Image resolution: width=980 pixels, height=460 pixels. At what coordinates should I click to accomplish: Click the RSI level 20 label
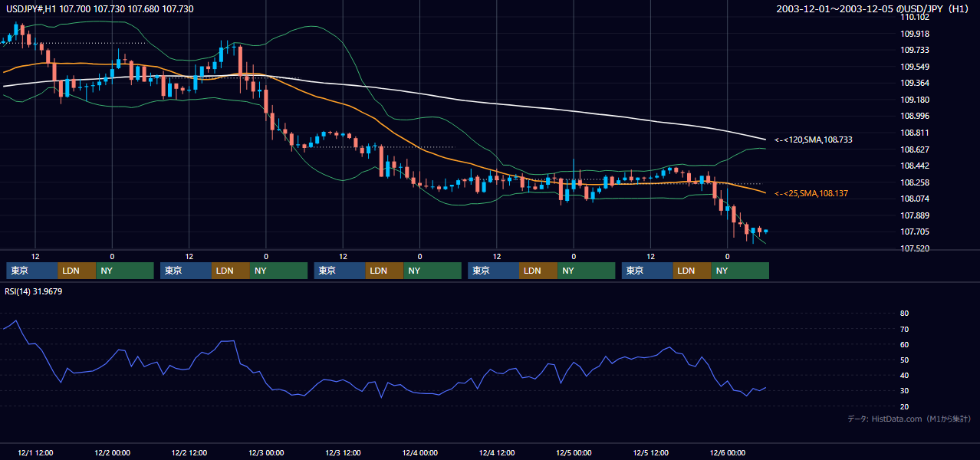pyautogui.click(x=904, y=406)
